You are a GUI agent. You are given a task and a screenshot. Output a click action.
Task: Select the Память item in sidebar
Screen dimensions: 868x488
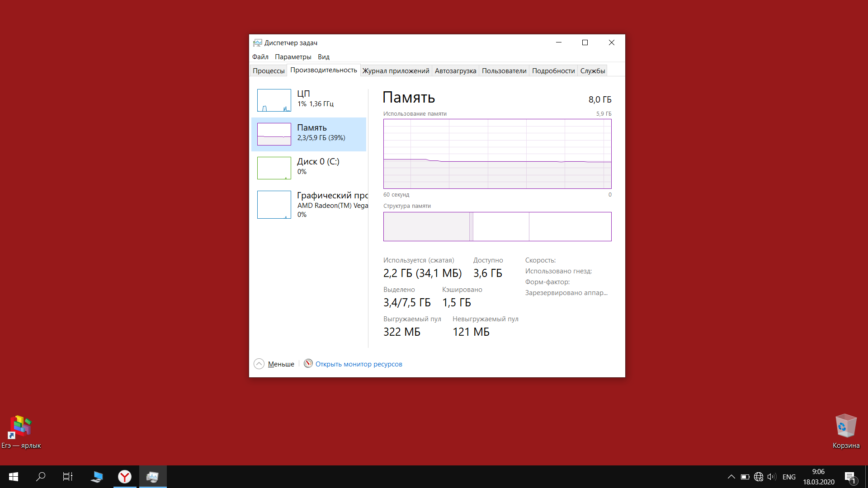(x=309, y=134)
